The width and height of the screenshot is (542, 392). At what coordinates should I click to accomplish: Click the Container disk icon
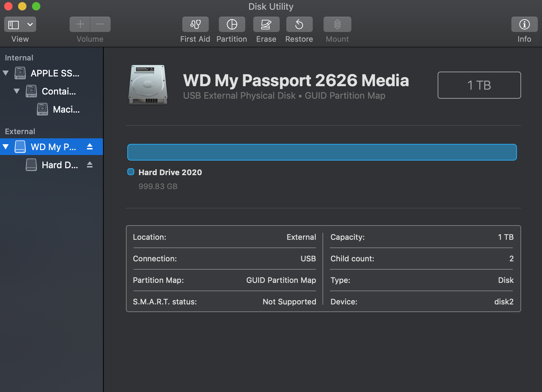(x=31, y=91)
